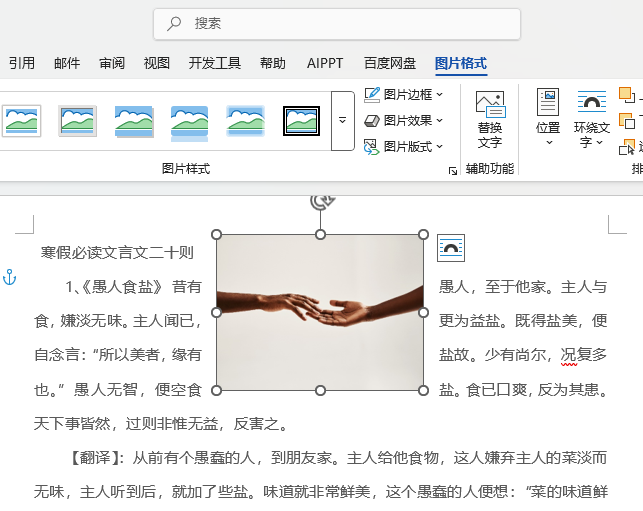Viewport: 643px width, 511px height.
Task: Open the 位置 position dropdown
Action: click(548, 118)
